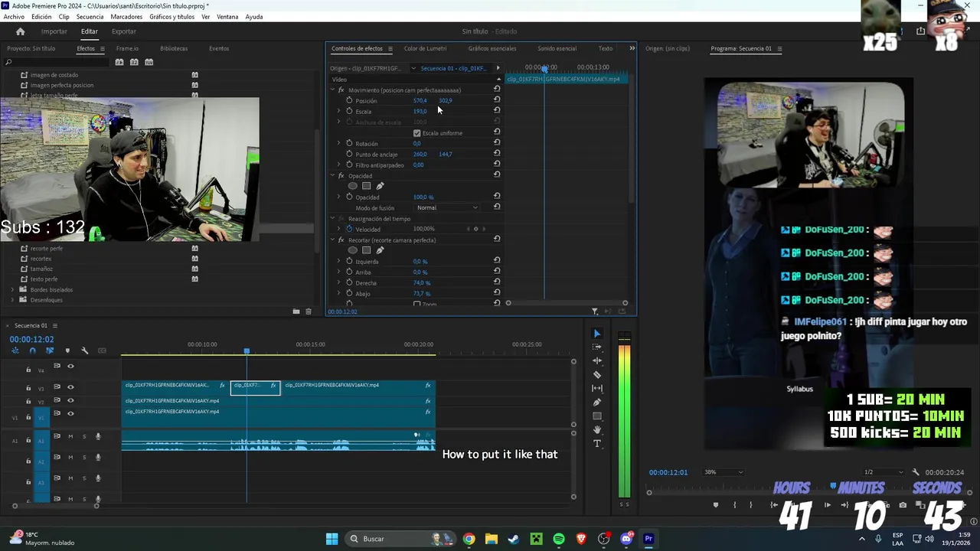Screen dimensions: 980x551
Task: Reset the Escala parameter
Action: pos(497,111)
